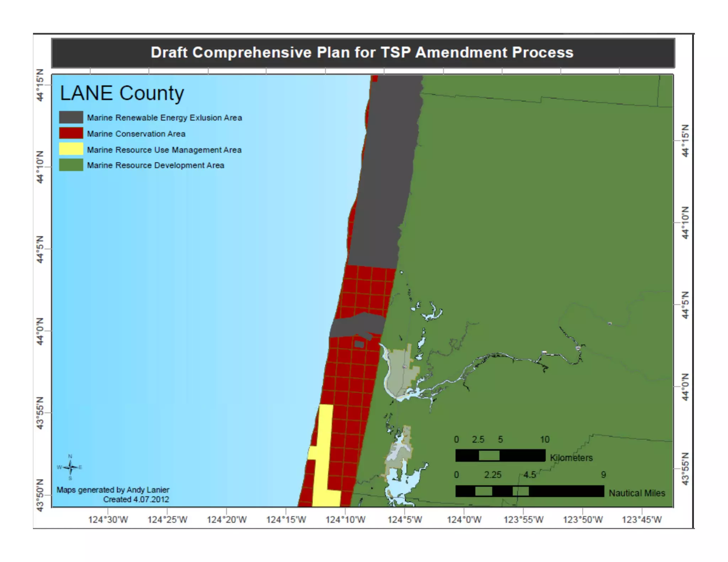Click the Nautical Miles scale bar

(529, 491)
